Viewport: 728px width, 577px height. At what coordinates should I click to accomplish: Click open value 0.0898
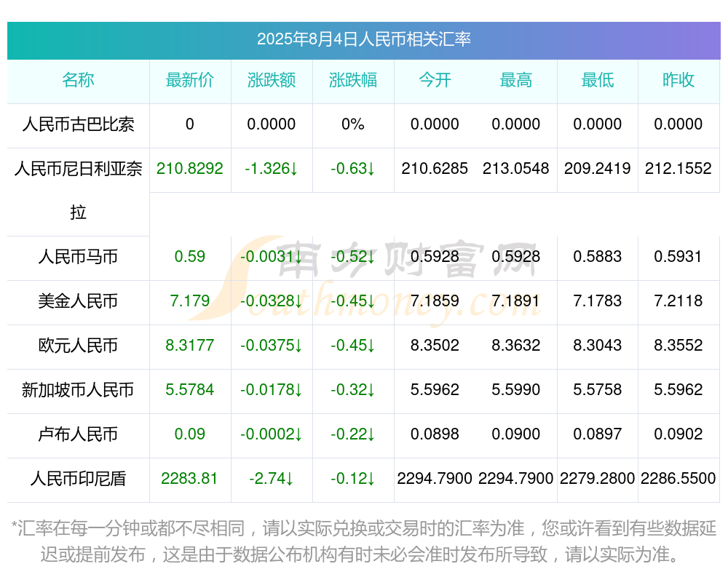[x=435, y=434]
